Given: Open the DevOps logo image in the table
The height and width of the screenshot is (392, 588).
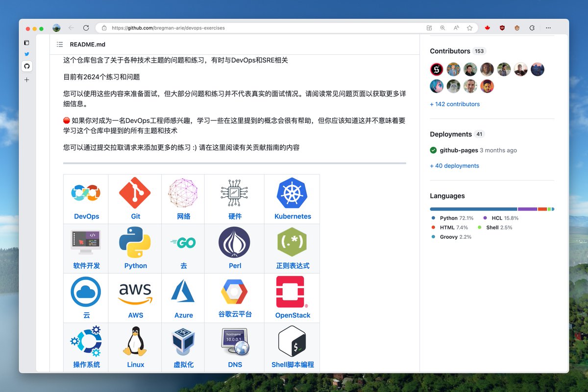Looking at the screenshot, I should tap(86, 193).
